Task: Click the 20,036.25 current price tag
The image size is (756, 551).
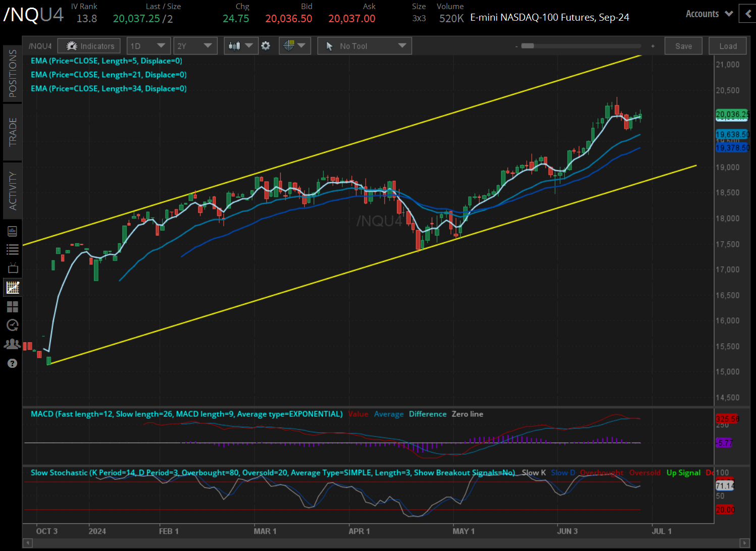Action: (x=732, y=115)
